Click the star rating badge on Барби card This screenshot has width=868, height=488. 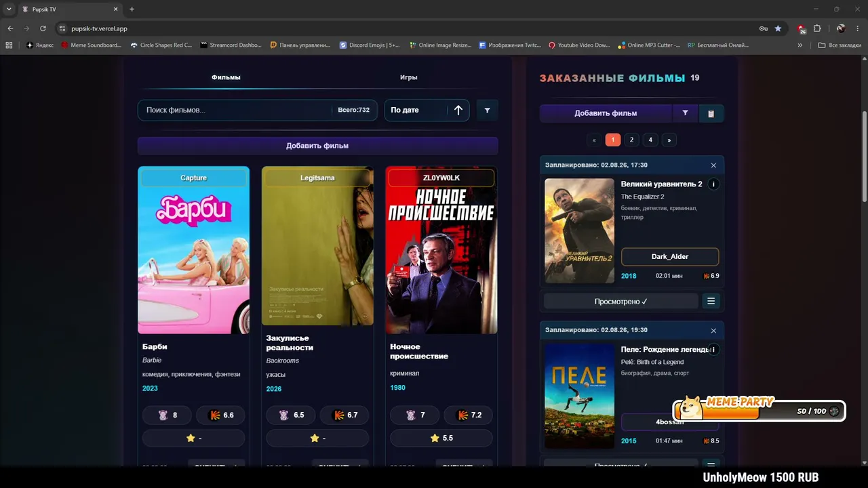click(x=194, y=439)
